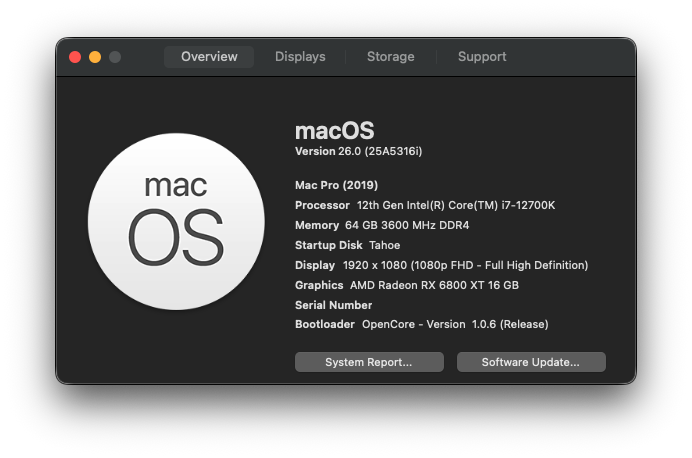This screenshot has height=458, width=692.
Task: Click the System Report... button
Action: coord(369,362)
